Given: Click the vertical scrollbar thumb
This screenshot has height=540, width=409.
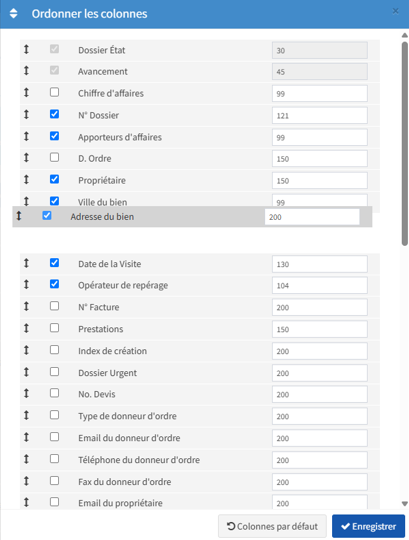Looking at the screenshot, I should [405, 144].
